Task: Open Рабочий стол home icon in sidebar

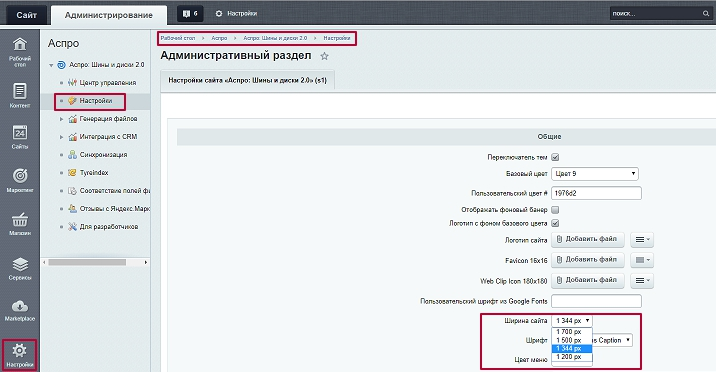Action: tap(20, 44)
